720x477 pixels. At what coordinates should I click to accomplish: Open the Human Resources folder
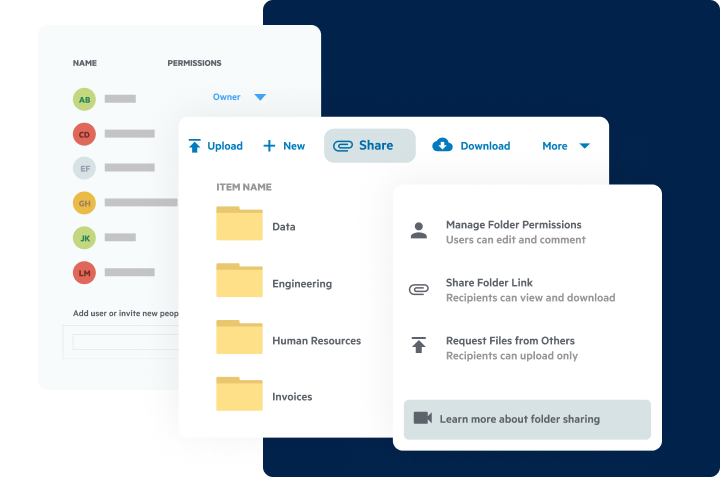point(316,341)
